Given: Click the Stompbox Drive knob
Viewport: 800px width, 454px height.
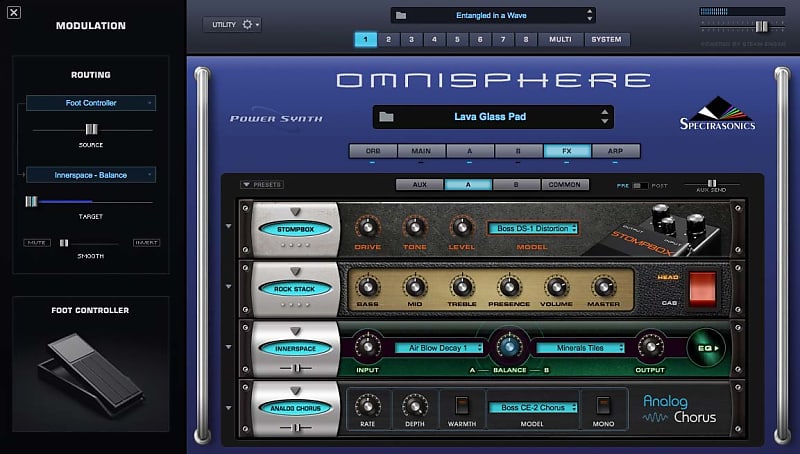Looking at the screenshot, I should click(367, 227).
